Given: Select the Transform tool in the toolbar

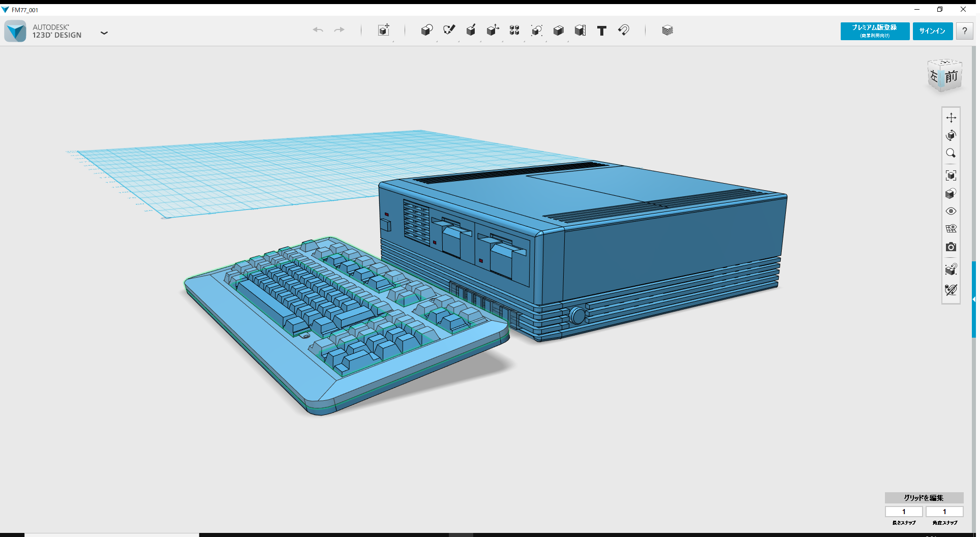Looking at the screenshot, I should (x=385, y=31).
